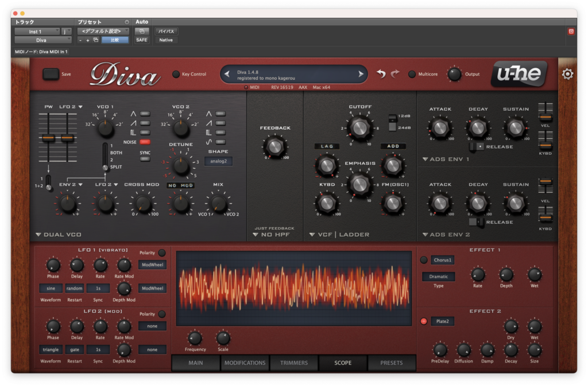Open the VCF LADDER filter type menu
Image resolution: width=588 pixels, height=386 pixels.
(x=339, y=235)
